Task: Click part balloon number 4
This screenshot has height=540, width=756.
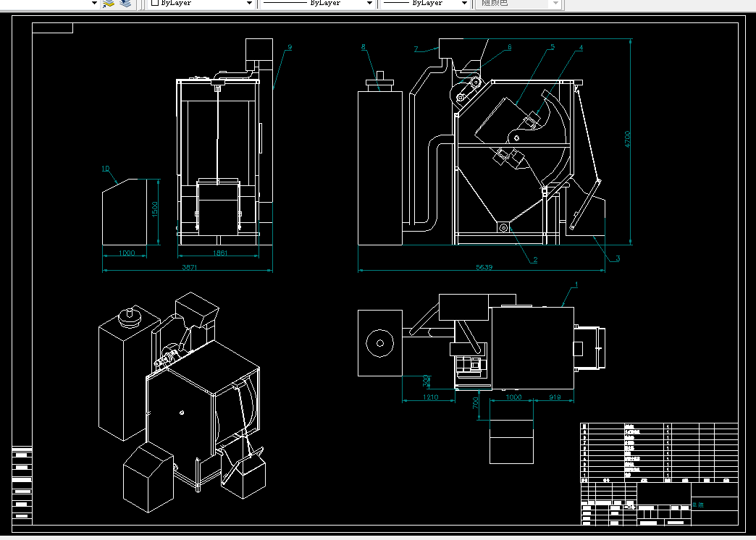Action: (x=581, y=47)
